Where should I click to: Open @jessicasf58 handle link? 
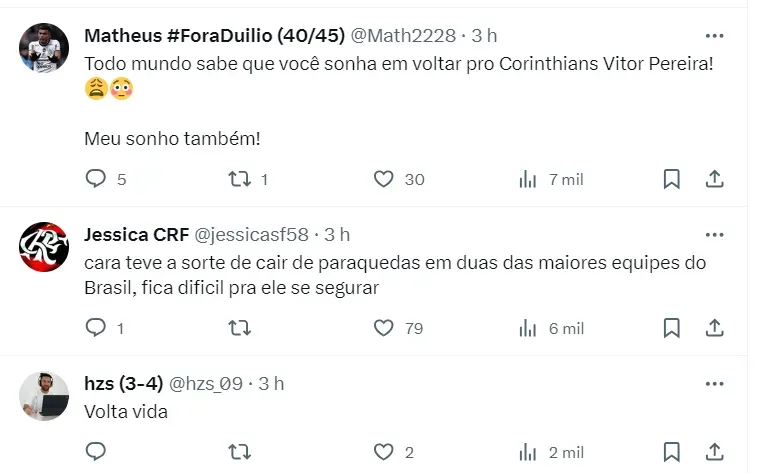click(251, 235)
